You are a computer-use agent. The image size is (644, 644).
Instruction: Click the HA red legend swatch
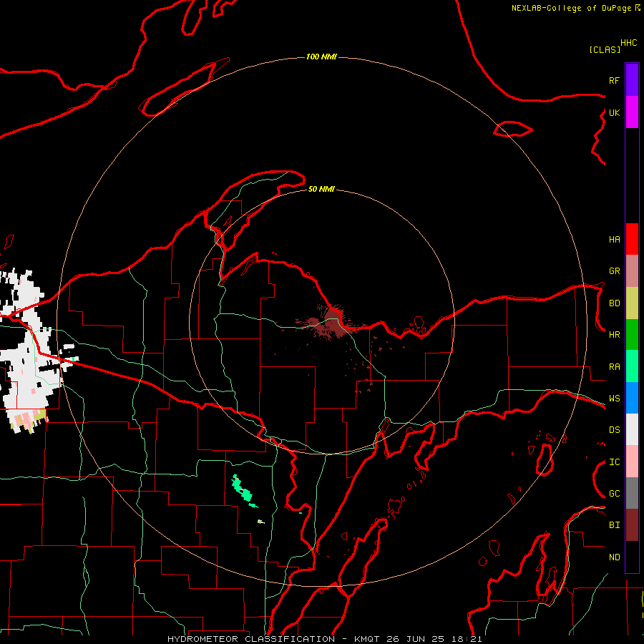click(632, 239)
